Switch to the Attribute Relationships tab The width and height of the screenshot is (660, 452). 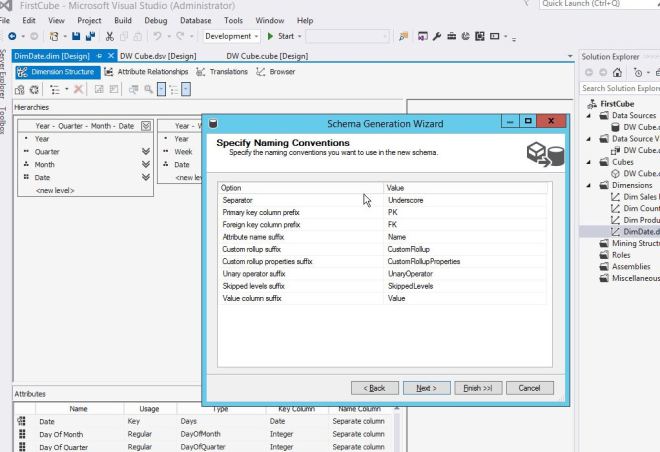(x=150, y=72)
